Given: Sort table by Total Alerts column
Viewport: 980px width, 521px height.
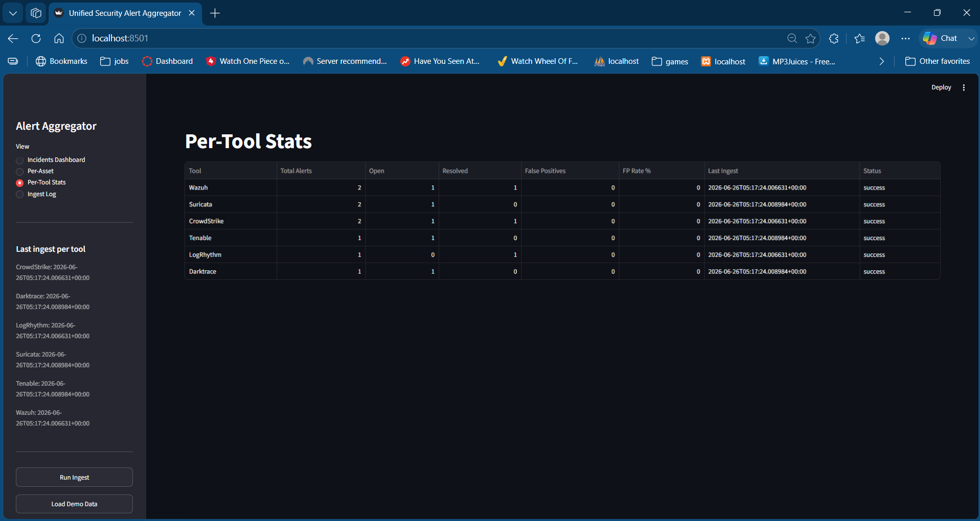Looking at the screenshot, I should coord(321,171).
